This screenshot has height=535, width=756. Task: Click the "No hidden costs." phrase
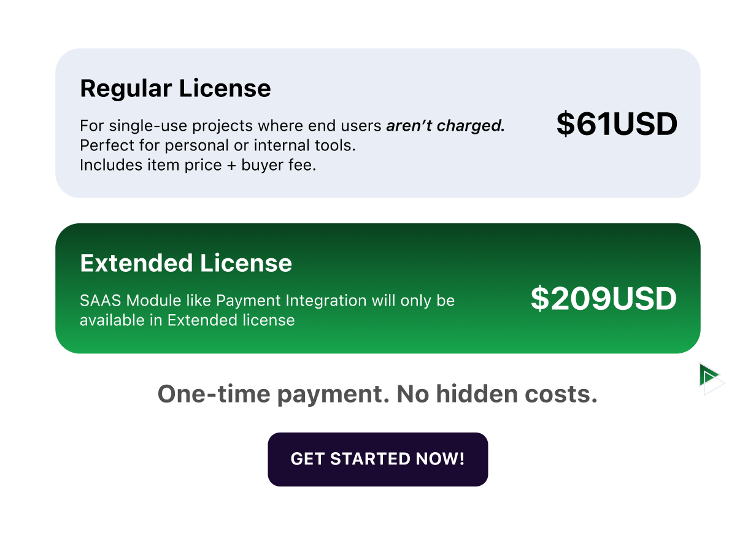[498, 394]
